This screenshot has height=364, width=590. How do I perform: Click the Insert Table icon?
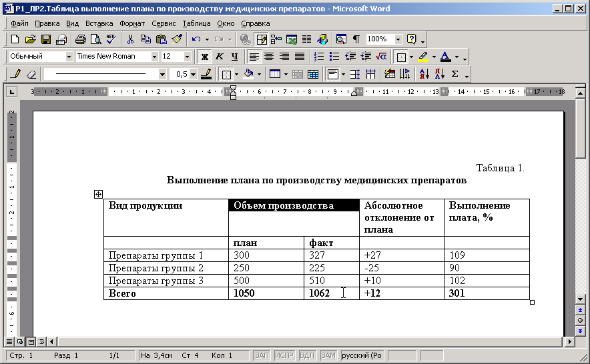(275, 74)
